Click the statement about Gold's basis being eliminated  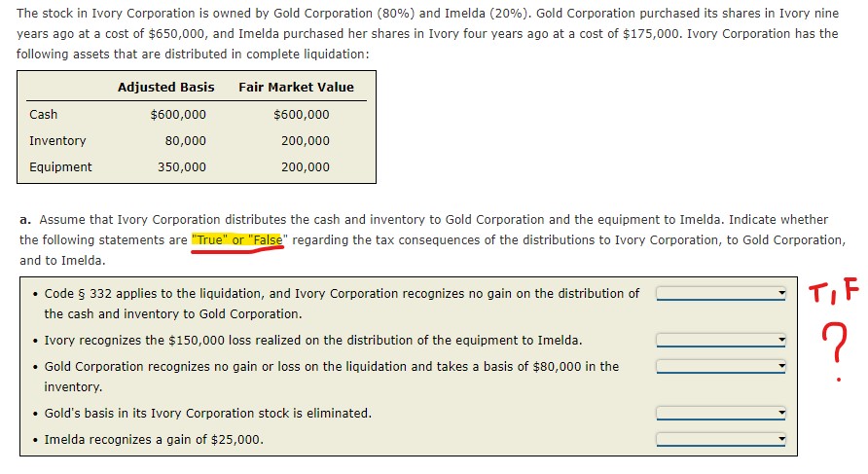coord(208,413)
